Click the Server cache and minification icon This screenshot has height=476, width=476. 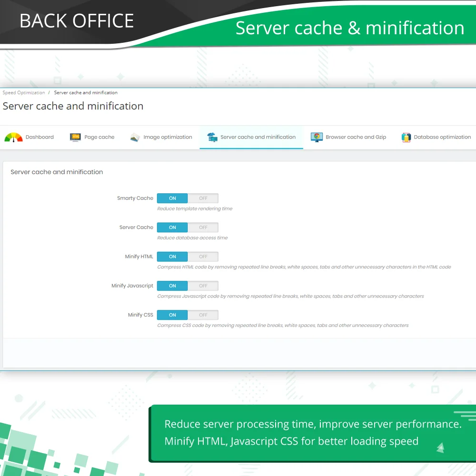coord(212,137)
